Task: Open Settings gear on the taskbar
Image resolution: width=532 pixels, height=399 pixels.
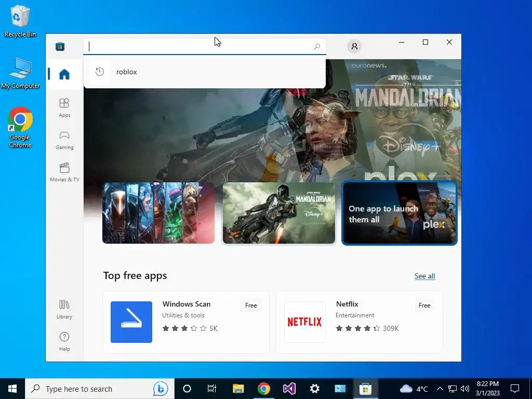Action: pyautogui.click(x=314, y=389)
